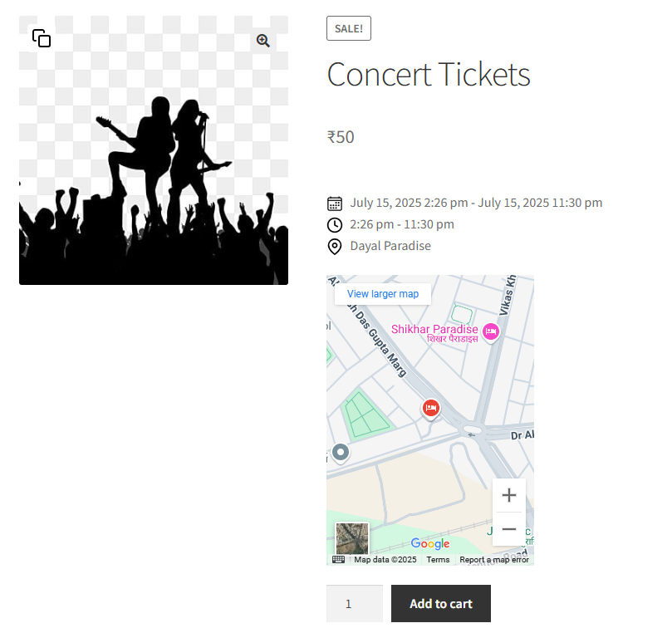Image resolution: width=672 pixels, height=633 pixels.
Task: Open the concert silhouette product image
Action: [154, 150]
